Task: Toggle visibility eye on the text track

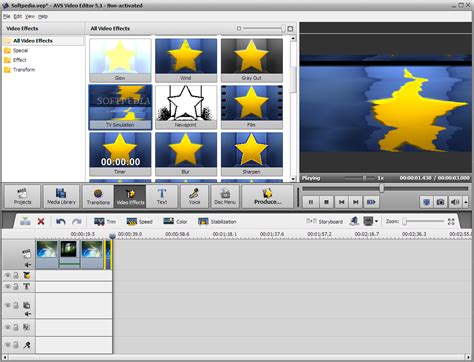Action: point(7,286)
